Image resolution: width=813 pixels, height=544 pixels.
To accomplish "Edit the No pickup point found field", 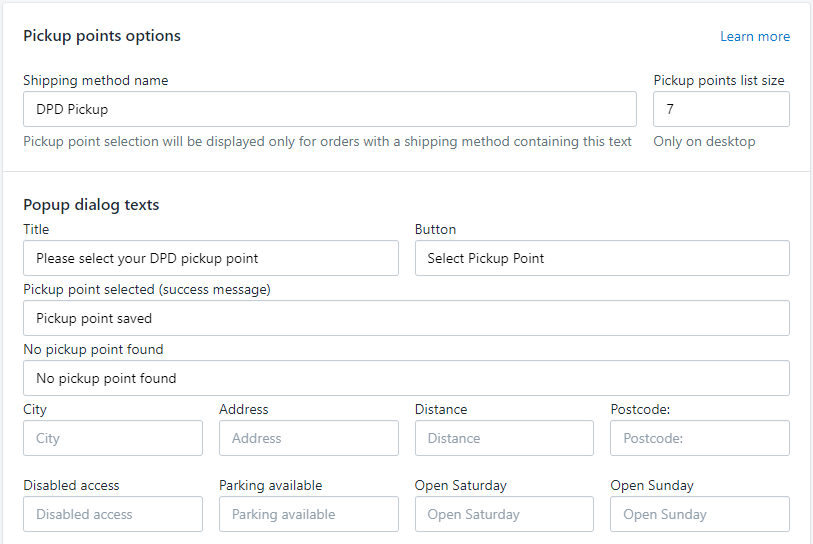I will pyautogui.click(x=406, y=378).
